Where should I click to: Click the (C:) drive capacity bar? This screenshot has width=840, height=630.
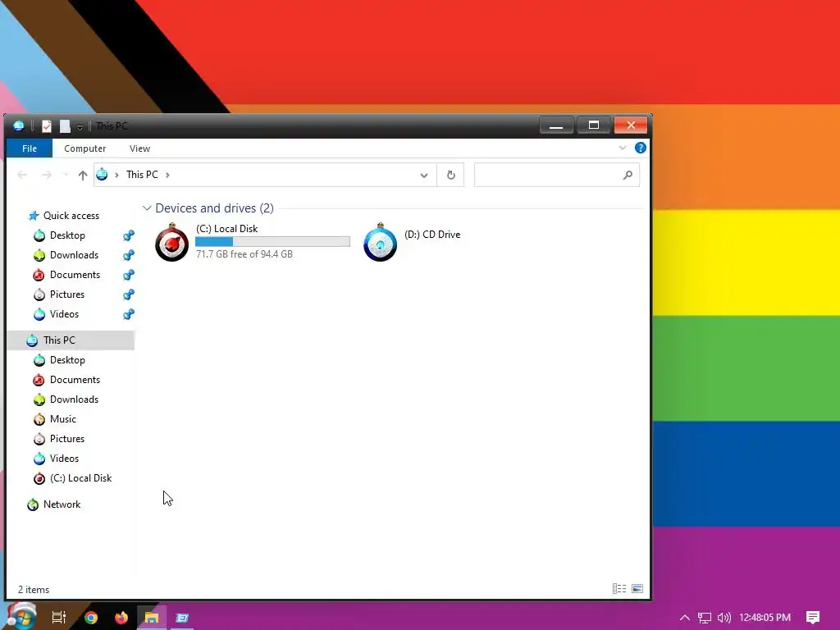(272, 242)
